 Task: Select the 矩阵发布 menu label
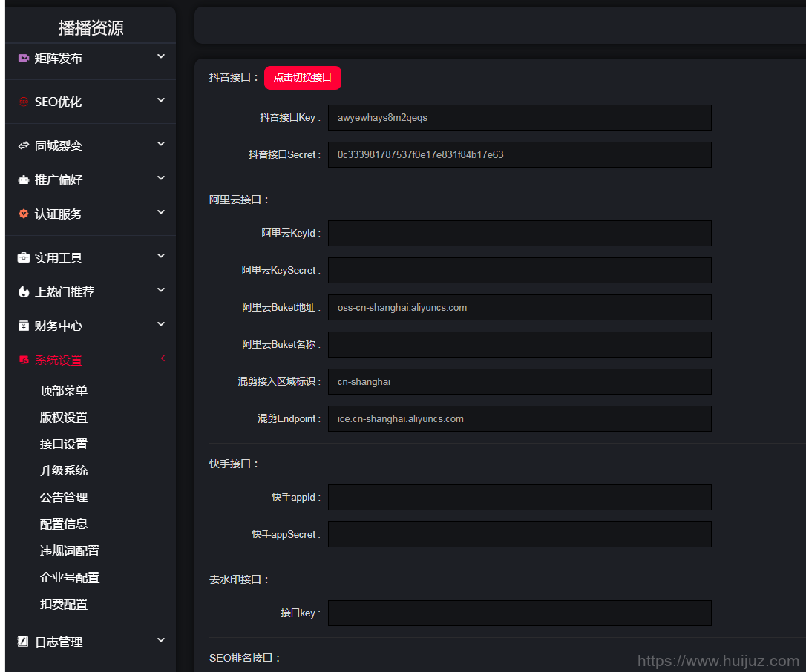click(x=58, y=58)
